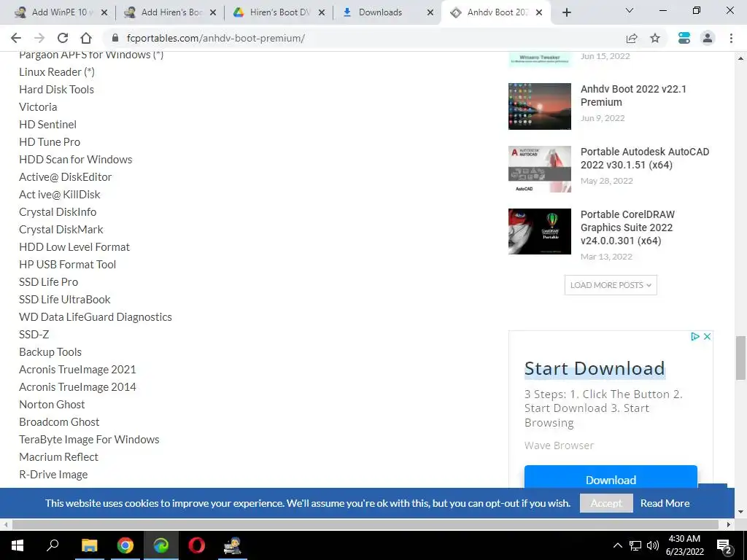Open the volume tray icon

tap(653, 545)
